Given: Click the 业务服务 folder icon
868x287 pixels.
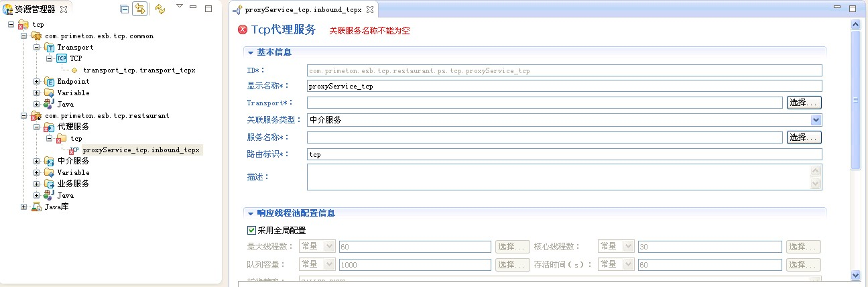Looking at the screenshot, I should (x=50, y=184).
